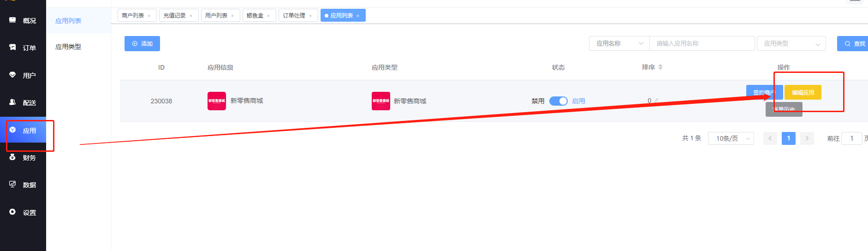Switch to the 充值记录 tab
This screenshot has height=251, width=868.
(175, 16)
